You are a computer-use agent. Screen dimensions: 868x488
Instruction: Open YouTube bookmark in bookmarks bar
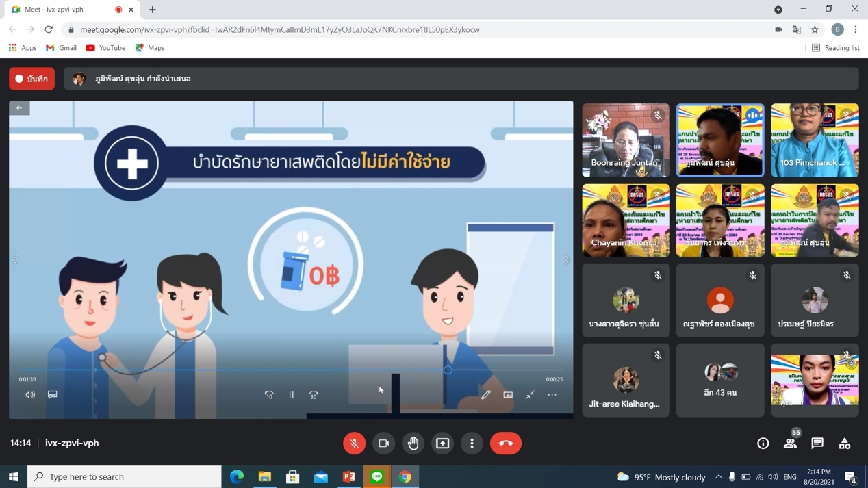tap(105, 48)
